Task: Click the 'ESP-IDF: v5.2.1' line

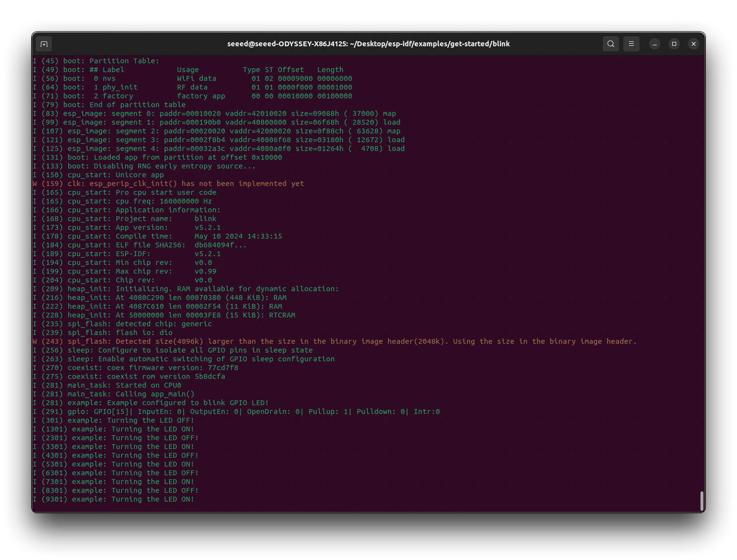Action: (127, 254)
